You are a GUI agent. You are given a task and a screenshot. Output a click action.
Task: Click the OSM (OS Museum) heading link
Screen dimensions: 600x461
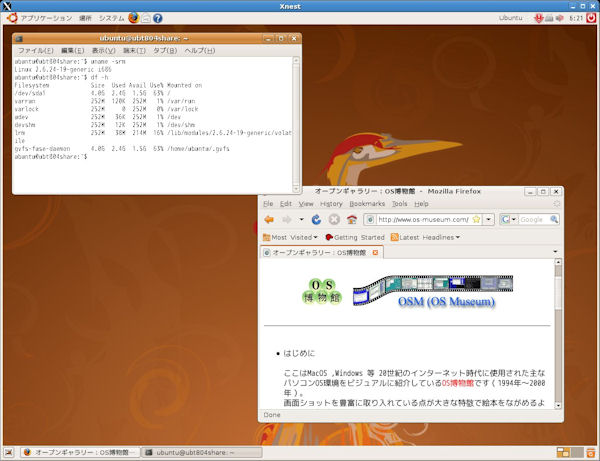446,302
